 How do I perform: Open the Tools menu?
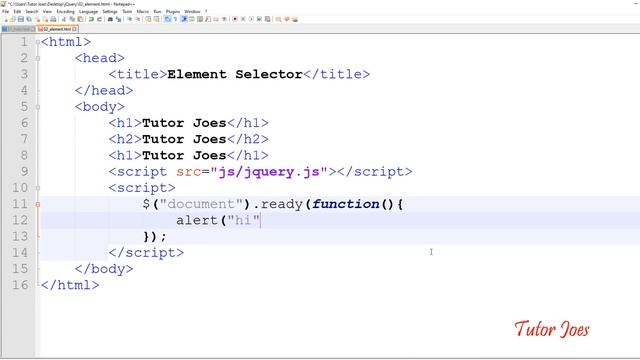(x=127, y=11)
